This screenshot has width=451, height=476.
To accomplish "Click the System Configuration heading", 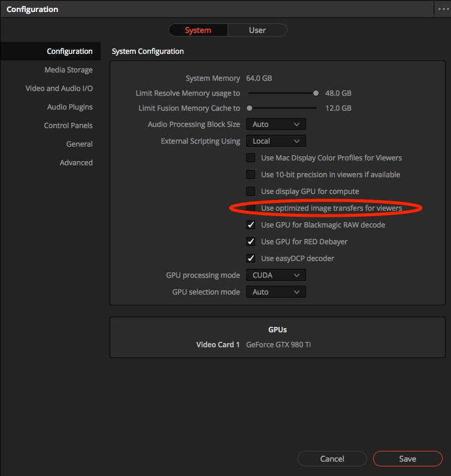I will [x=147, y=51].
